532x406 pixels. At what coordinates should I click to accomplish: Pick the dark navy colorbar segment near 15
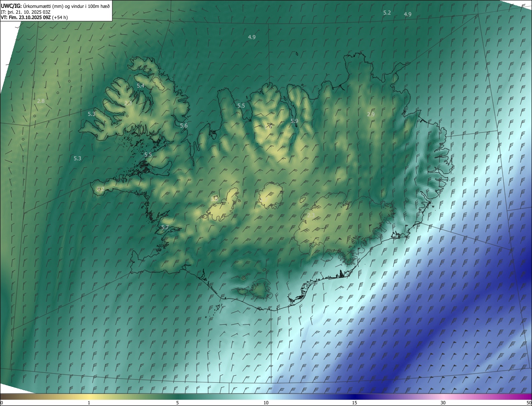[355, 396]
